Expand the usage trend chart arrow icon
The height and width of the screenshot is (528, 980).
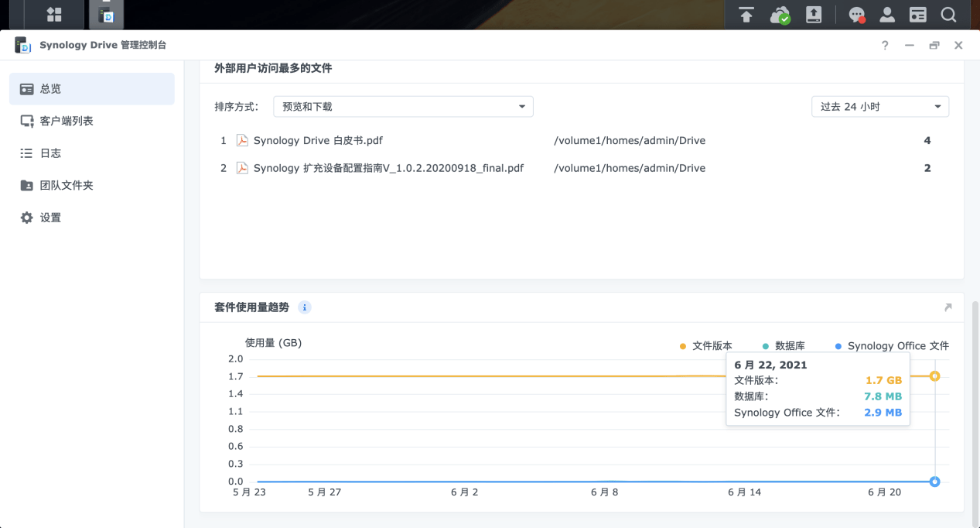coord(948,307)
